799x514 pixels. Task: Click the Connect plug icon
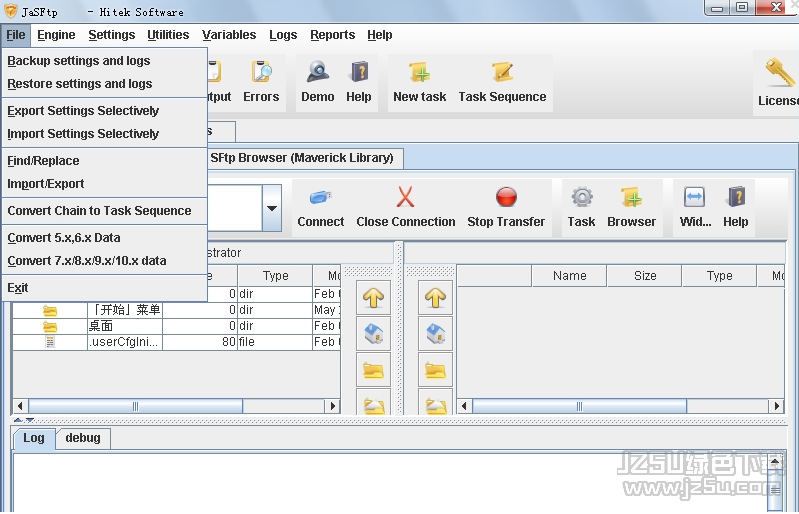point(321,208)
